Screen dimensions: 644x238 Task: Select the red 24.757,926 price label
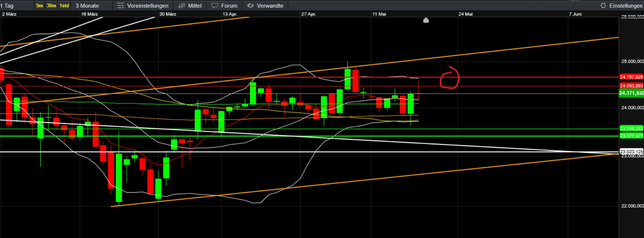click(x=631, y=77)
